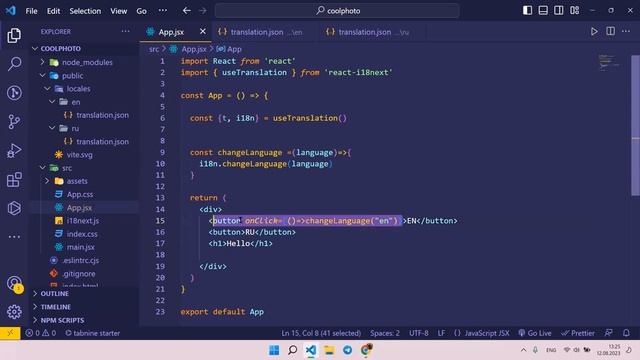Open Source Control view in activity bar
This screenshot has width=640, height=360.
pos(14,121)
